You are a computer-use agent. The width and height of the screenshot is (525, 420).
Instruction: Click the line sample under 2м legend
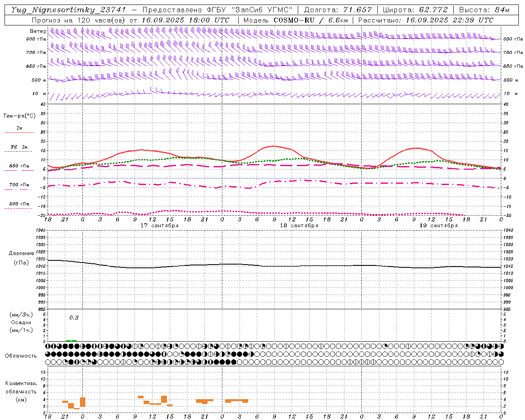coord(19,132)
